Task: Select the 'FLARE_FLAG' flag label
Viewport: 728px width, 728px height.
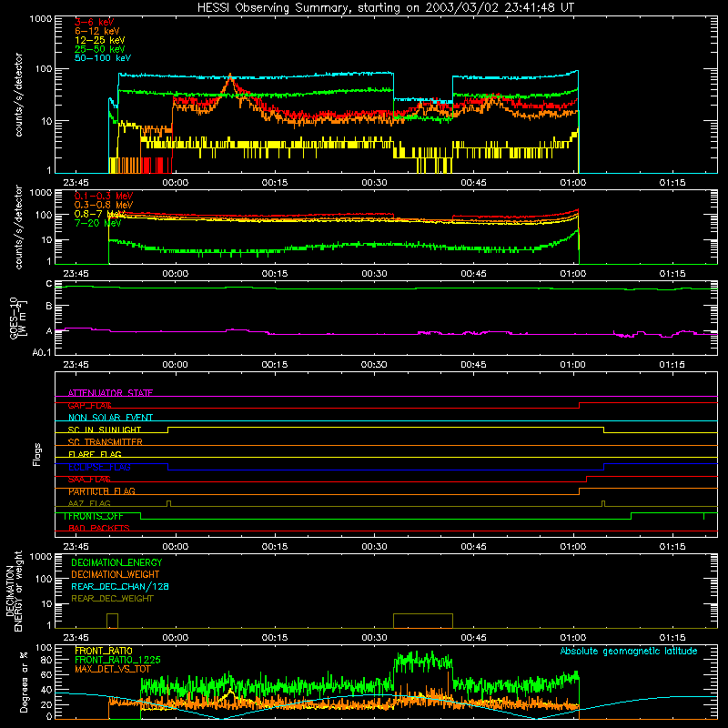Action: coord(95,454)
